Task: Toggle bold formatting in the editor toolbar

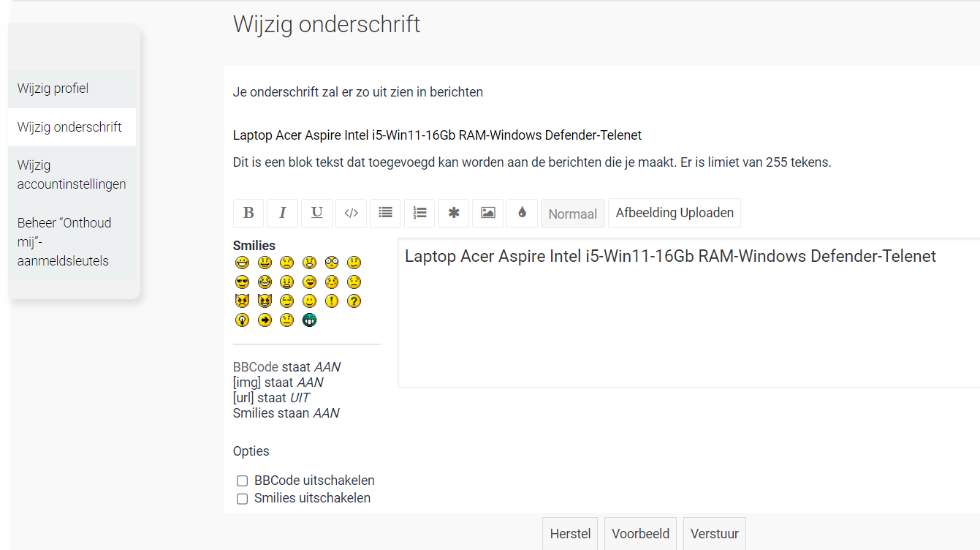Action: tap(248, 213)
